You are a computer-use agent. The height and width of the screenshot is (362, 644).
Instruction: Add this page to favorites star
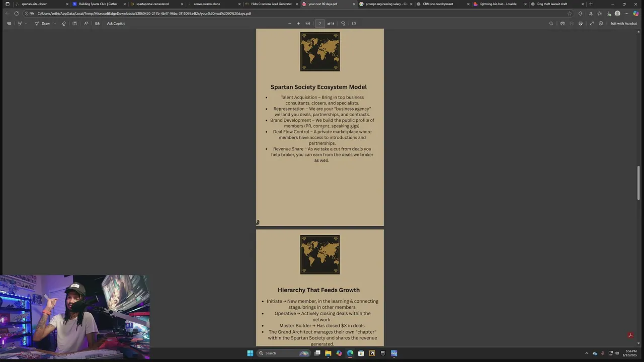[570, 14]
